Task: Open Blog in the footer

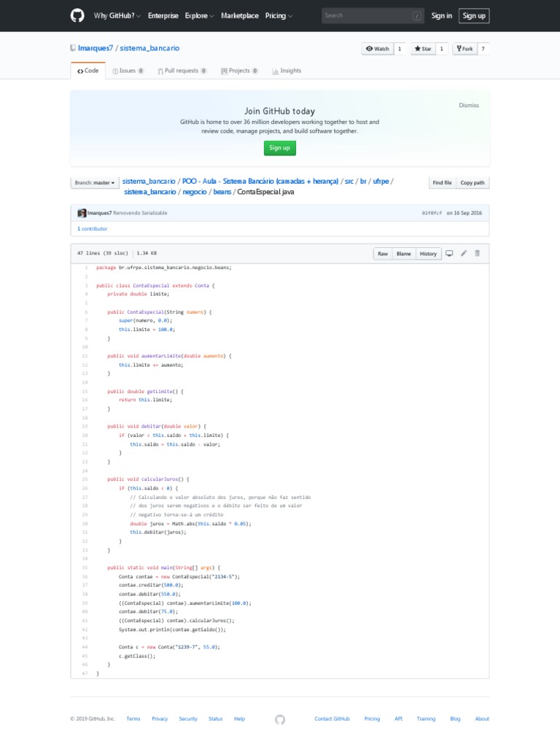Action: 455,719
